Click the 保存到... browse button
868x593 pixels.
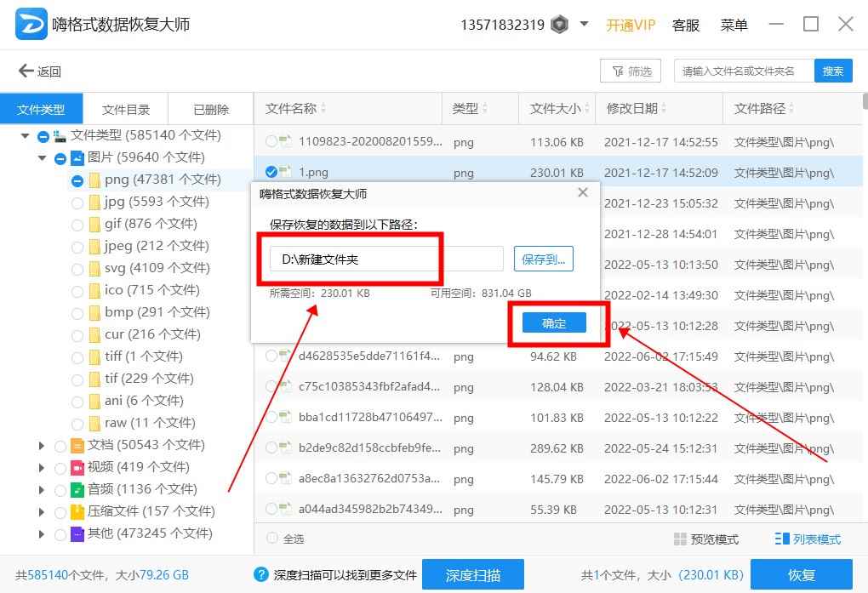point(543,259)
